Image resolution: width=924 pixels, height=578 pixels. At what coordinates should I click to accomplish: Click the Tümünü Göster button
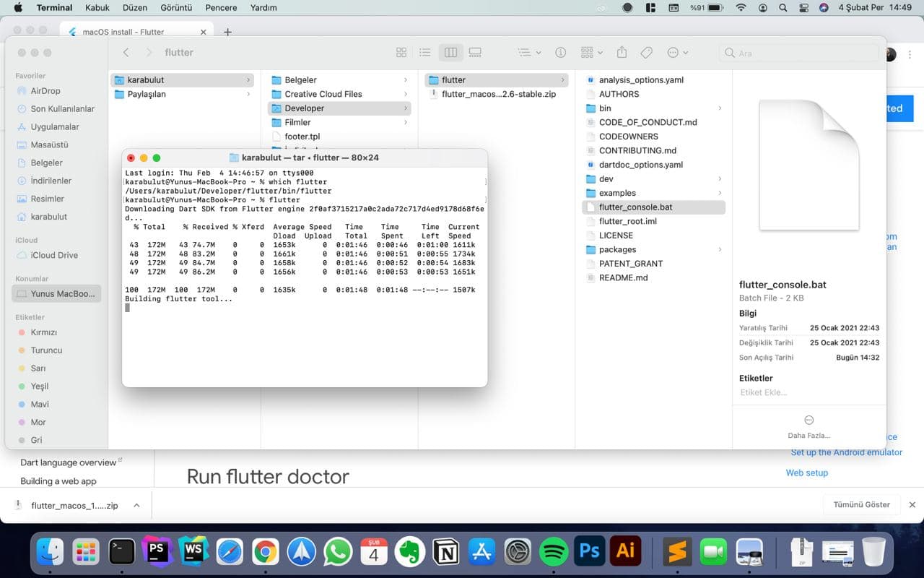tap(860, 504)
